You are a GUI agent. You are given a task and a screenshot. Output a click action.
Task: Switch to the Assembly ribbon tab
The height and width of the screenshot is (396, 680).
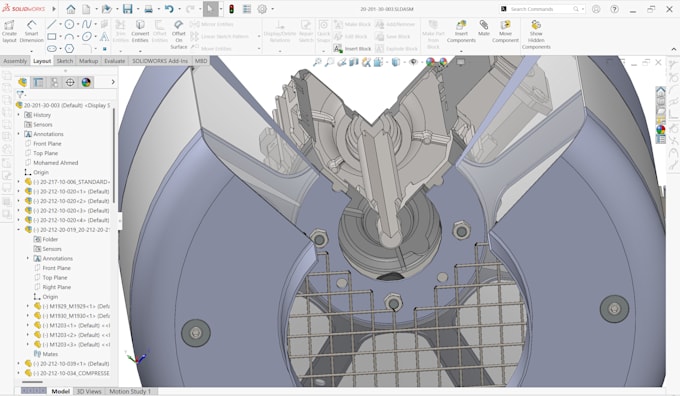(x=15, y=61)
